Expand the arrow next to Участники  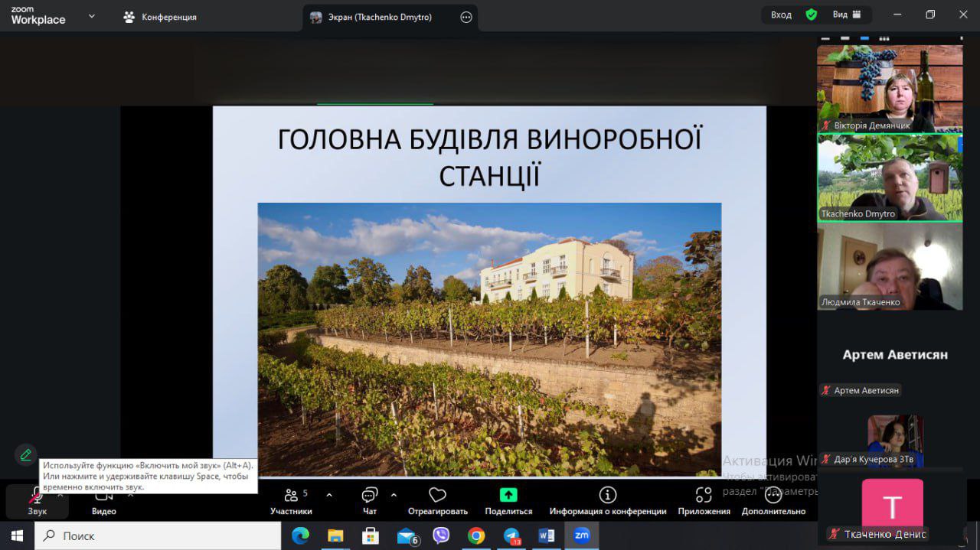pos(329,495)
